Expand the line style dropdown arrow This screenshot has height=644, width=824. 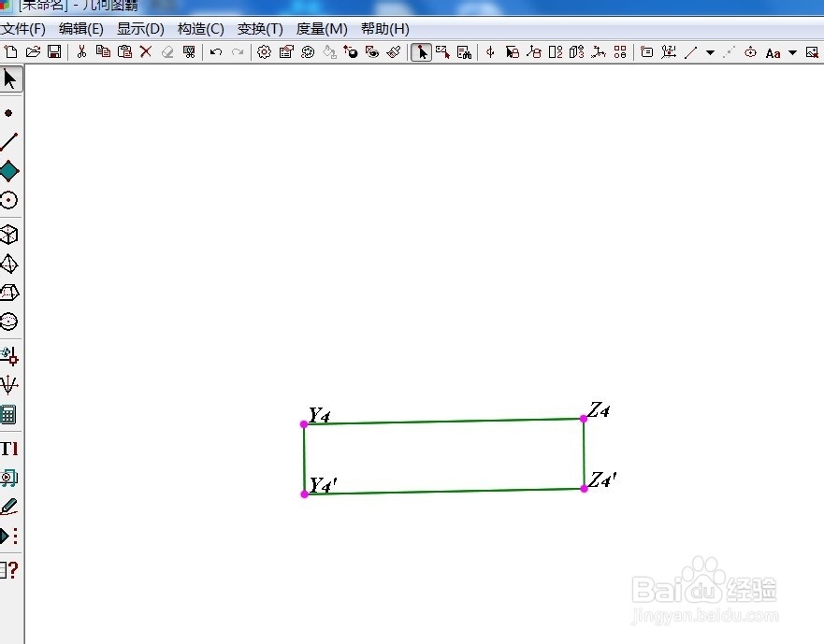tap(711, 52)
